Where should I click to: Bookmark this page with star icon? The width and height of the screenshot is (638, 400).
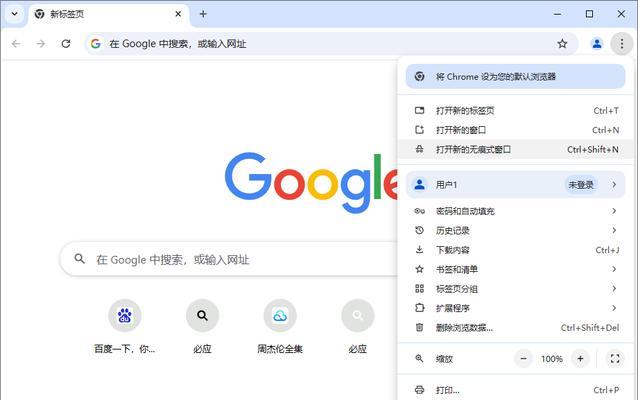pos(562,44)
